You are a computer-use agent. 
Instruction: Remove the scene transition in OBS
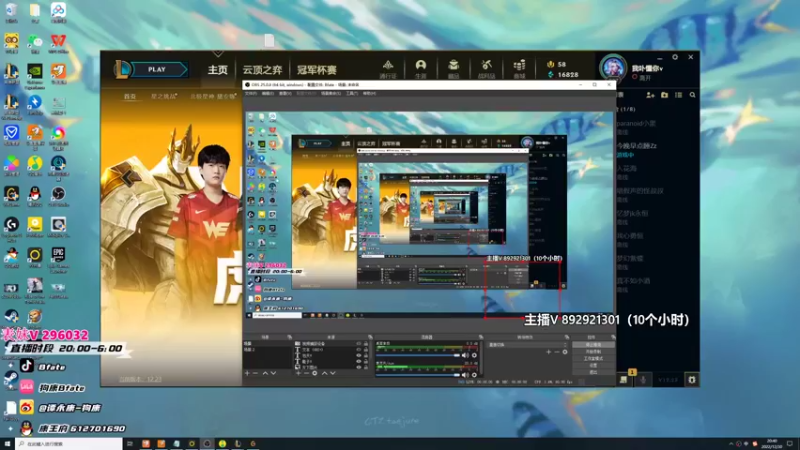pos(557,352)
